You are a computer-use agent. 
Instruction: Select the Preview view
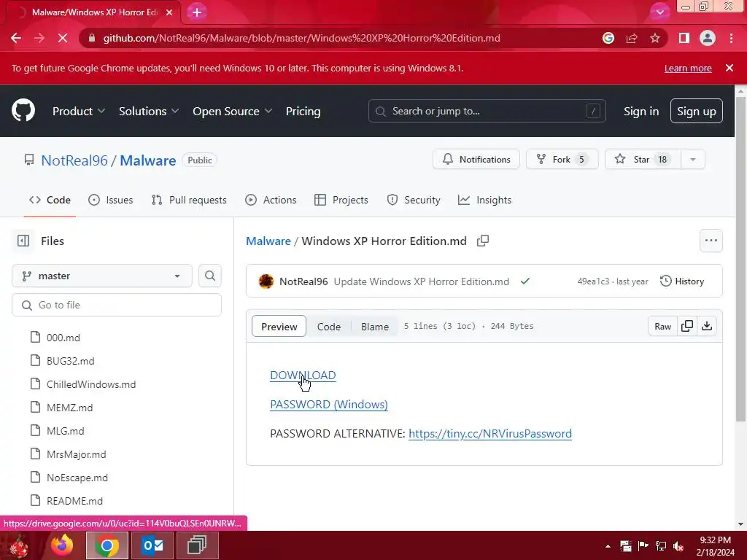[x=279, y=326]
